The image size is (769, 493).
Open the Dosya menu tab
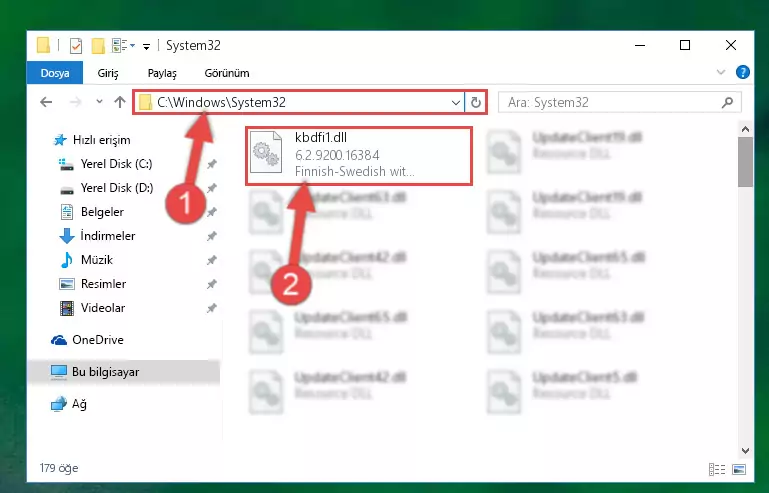[x=55, y=73]
